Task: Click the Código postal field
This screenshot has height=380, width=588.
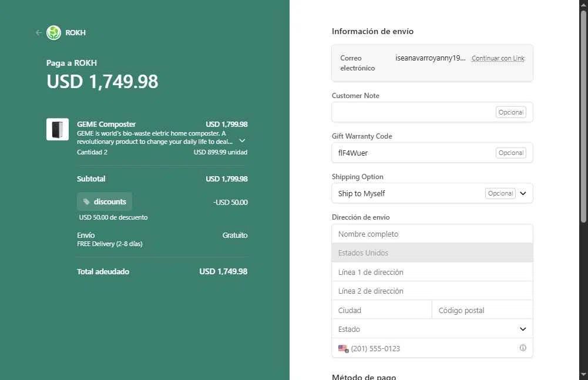Action: 482,310
